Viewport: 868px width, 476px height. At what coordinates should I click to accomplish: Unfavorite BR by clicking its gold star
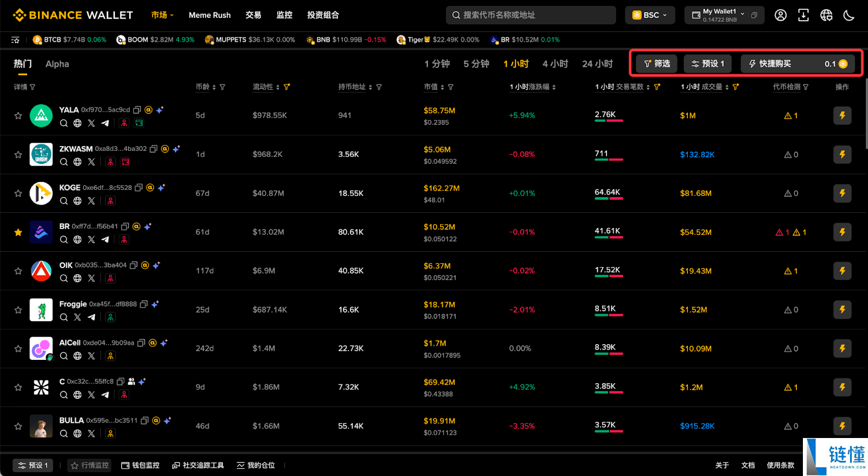(x=18, y=232)
